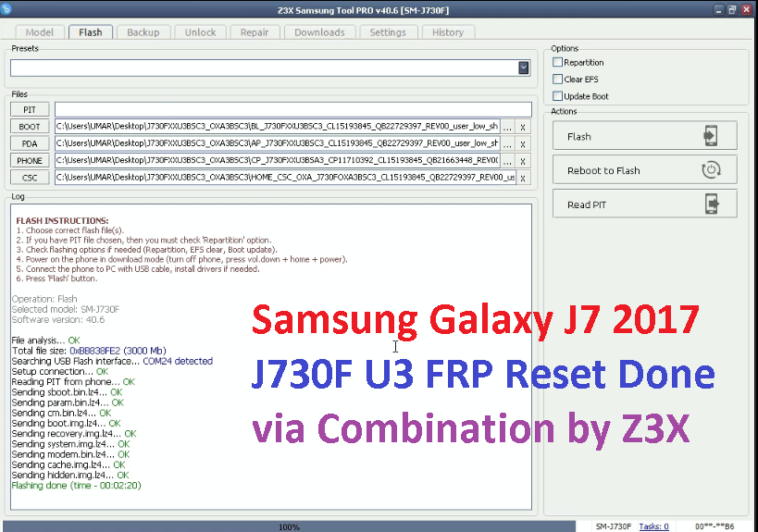Click the Reboot to Flash button
Image resolution: width=758 pixels, height=532 pixels.
pyautogui.click(x=645, y=169)
